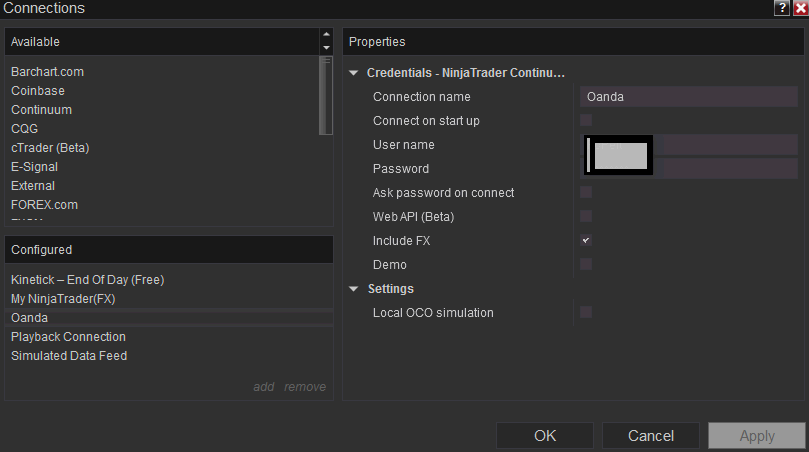Screen dimensions: 809x452
Task: Click the up arrow above Available scrollbar
Action: pyautogui.click(x=326, y=35)
